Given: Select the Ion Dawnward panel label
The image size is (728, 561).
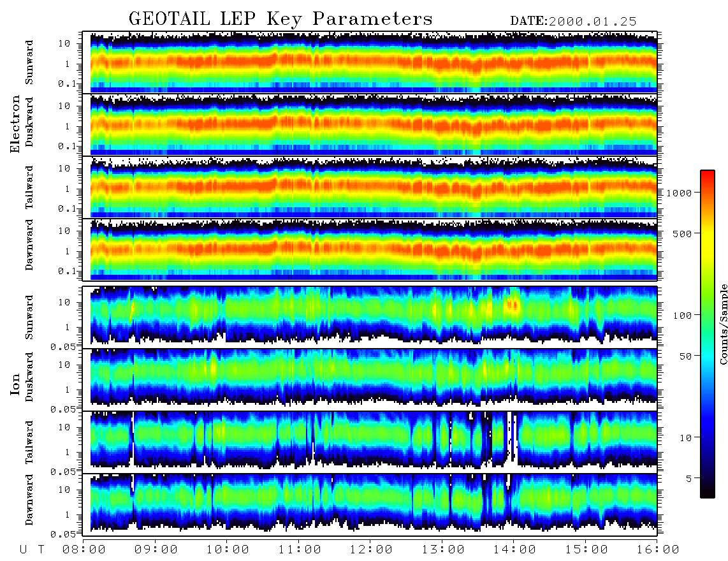Looking at the screenshot, I should [29, 500].
